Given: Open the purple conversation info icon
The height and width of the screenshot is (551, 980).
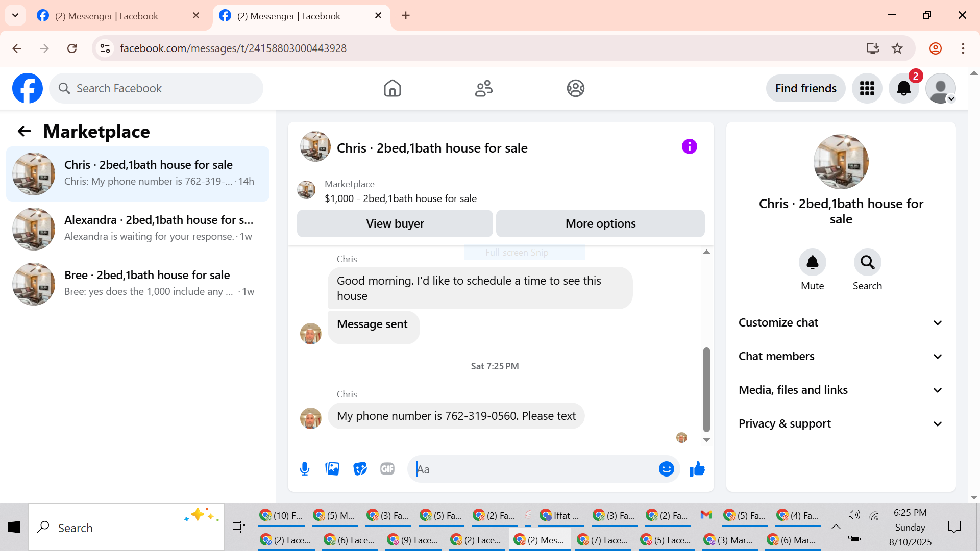Looking at the screenshot, I should point(689,147).
